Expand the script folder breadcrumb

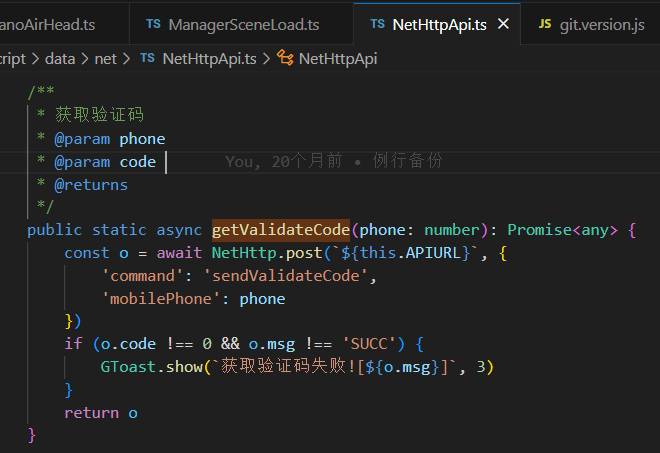[x=12, y=59]
